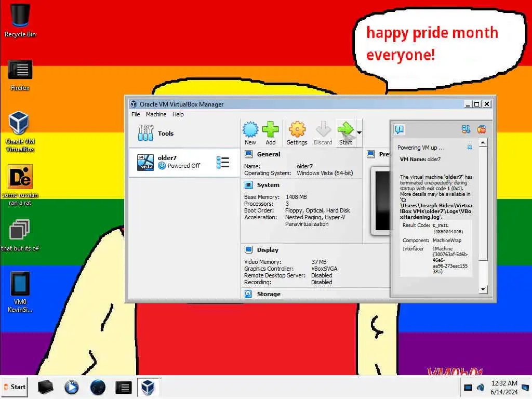
Task: Click the dark globe taskbar icon
Action: click(x=98, y=387)
